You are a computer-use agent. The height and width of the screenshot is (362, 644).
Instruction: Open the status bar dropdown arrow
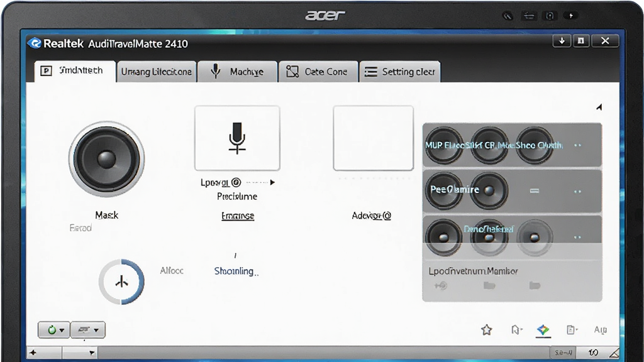click(92, 353)
